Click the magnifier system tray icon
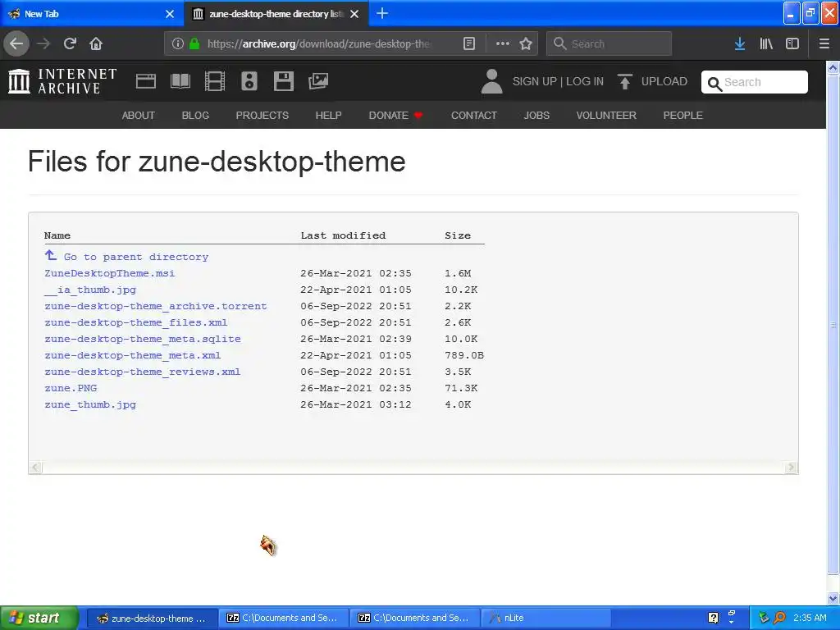The height and width of the screenshot is (630, 840). 779,619
